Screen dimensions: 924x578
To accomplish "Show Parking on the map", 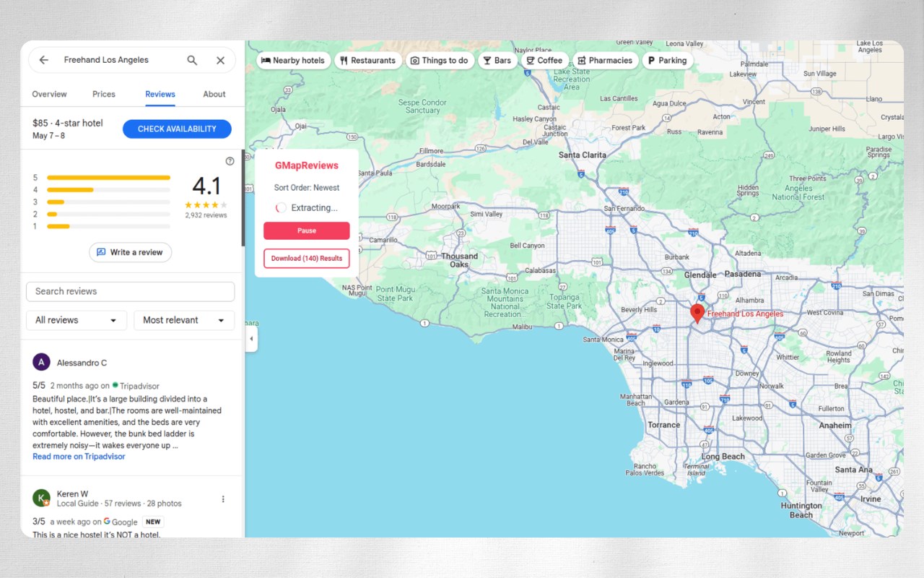I will tap(668, 61).
